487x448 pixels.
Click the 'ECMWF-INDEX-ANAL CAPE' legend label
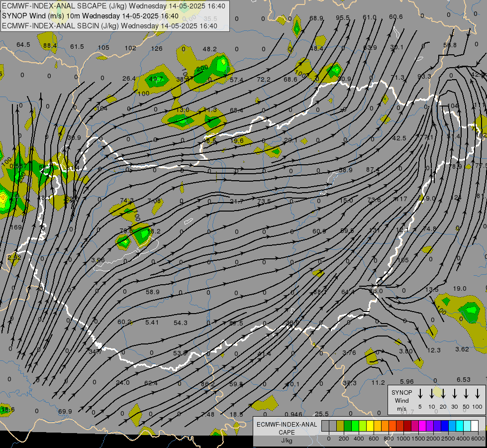pos(287,428)
